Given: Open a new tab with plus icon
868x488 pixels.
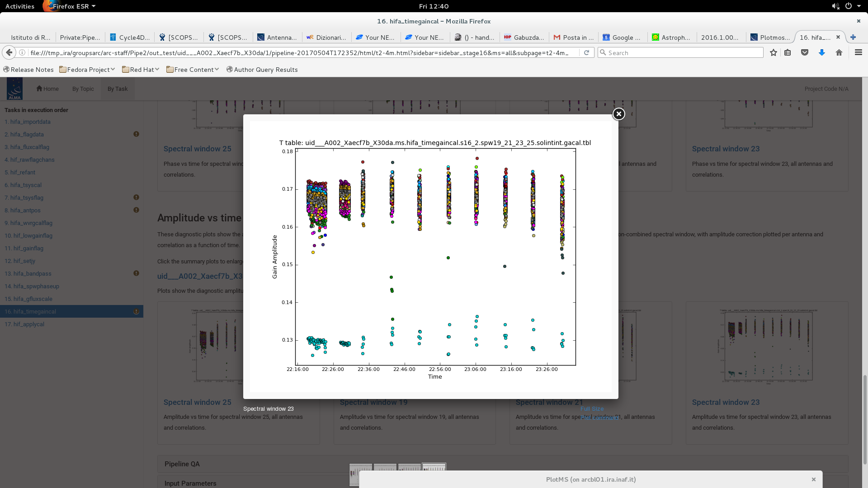Looking at the screenshot, I should click(x=853, y=37).
